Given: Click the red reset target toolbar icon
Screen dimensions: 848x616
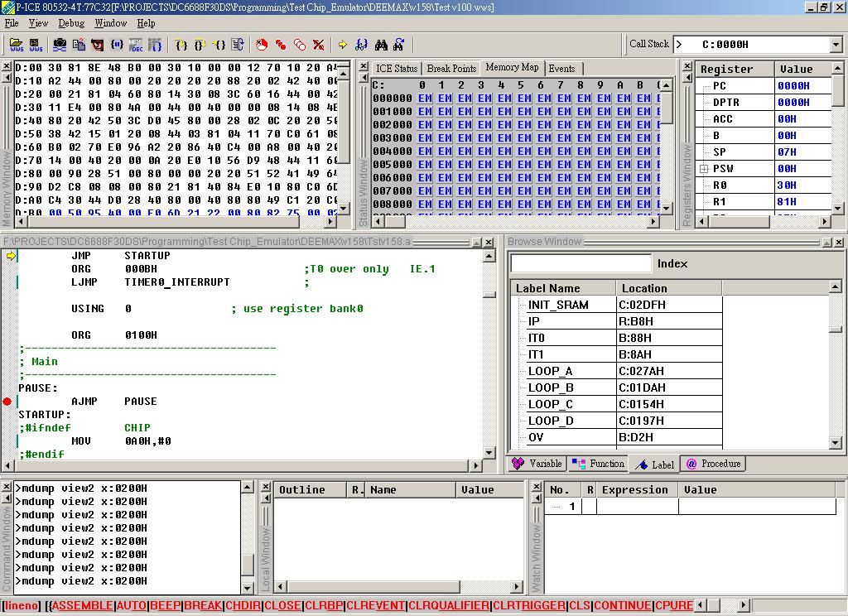Looking at the screenshot, I should click(x=98, y=45).
